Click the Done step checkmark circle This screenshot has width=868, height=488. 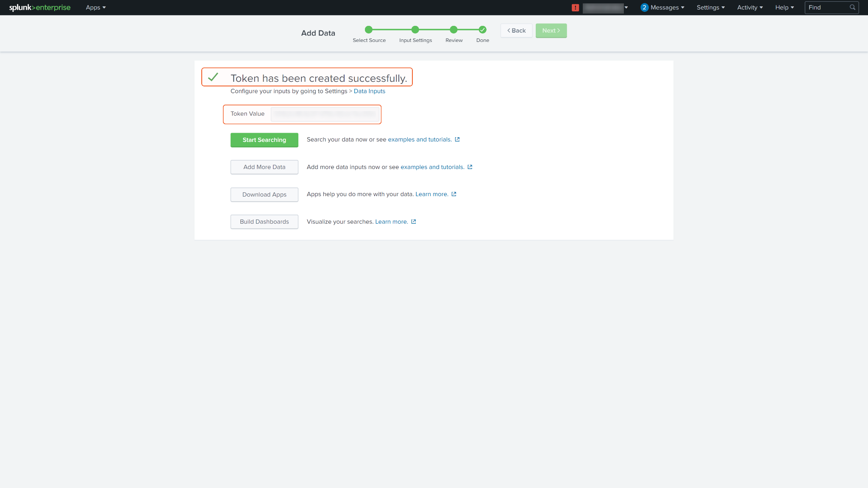click(x=482, y=30)
